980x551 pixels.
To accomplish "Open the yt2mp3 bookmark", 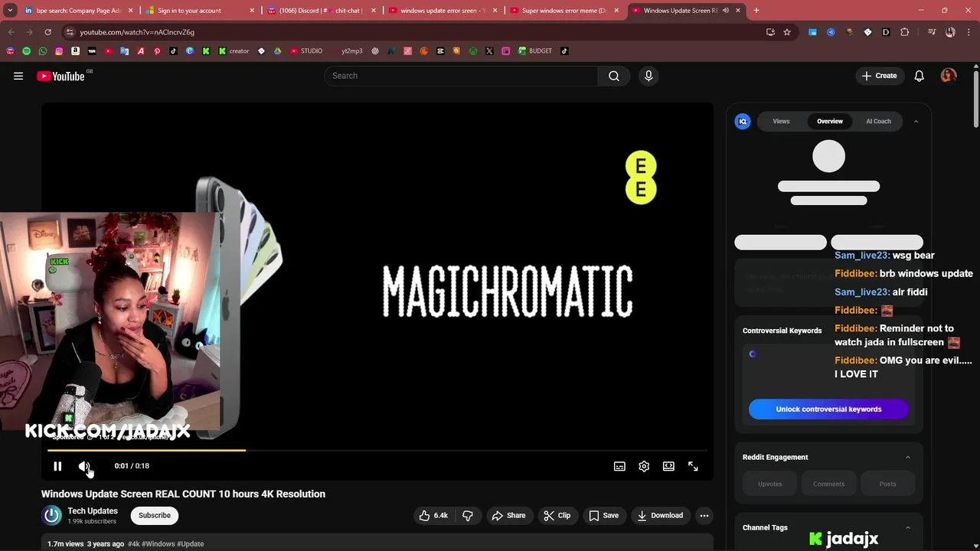I will click(347, 51).
